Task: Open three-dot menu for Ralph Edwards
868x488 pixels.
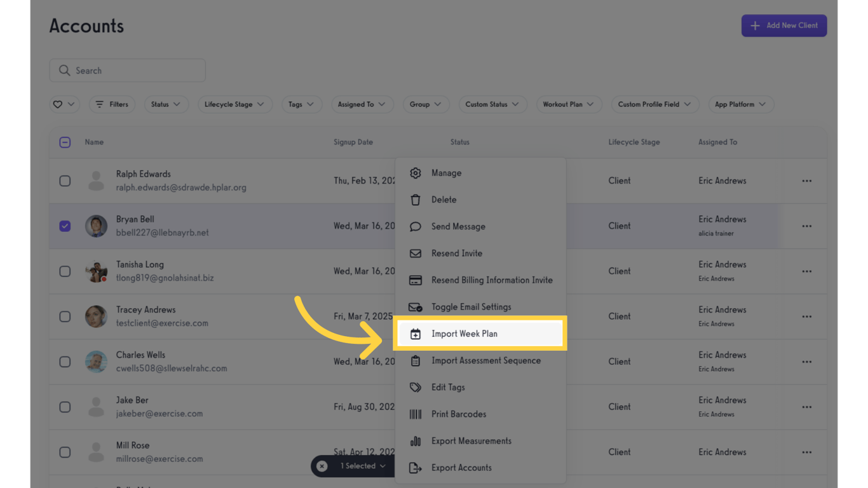Action: pos(806,181)
